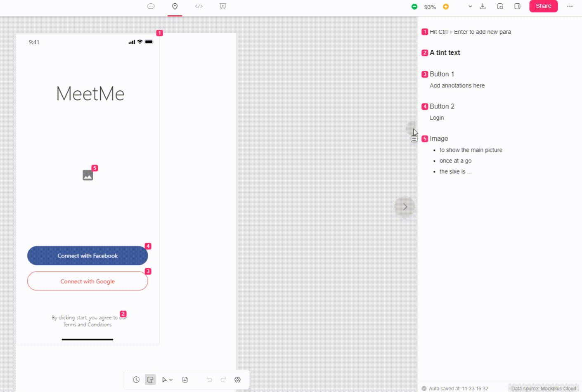582x392 pixels.
Task: Open settings gear in bottom toolbar
Action: tap(237, 380)
